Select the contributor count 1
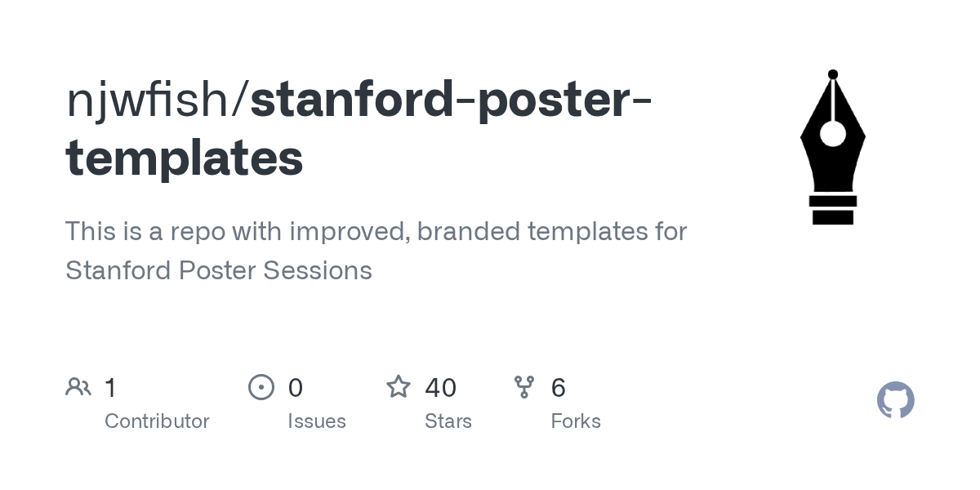This screenshot has width=980, height=490. coord(111,387)
